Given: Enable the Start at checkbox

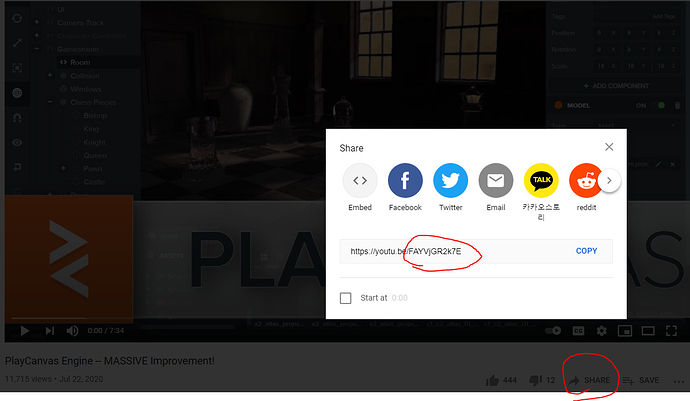Looking at the screenshot, I should coord(346,298).
